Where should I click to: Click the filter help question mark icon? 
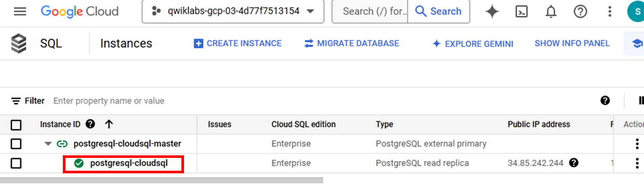pos(605,101)
